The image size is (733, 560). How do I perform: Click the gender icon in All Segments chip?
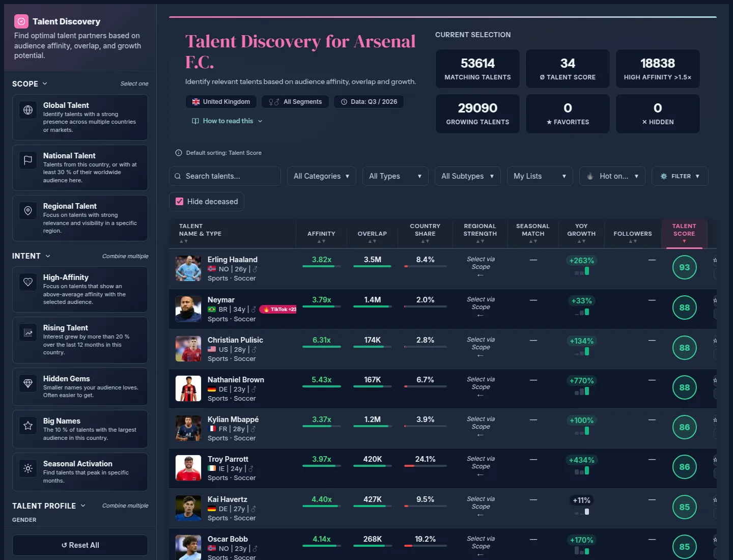click(274, 102)
